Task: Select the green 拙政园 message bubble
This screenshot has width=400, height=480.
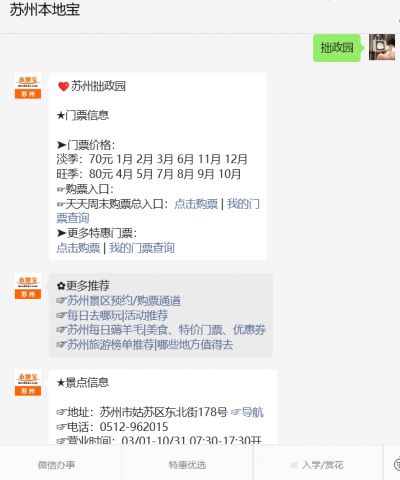Action: 337,48
